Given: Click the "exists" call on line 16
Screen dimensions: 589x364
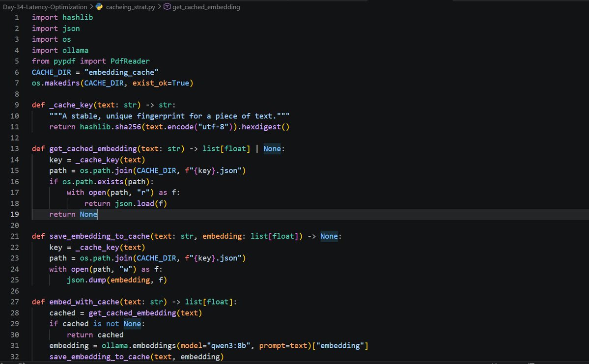Looking at the screenshot, I should coord(110,182).
